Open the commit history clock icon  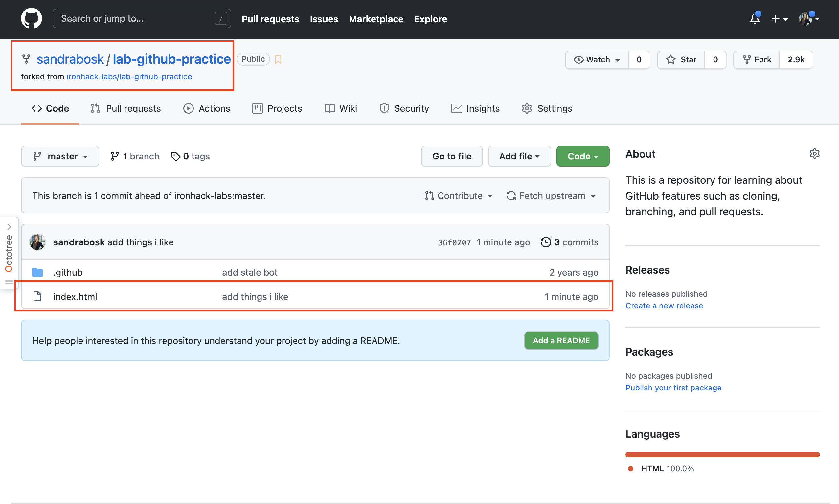point(545,242)
